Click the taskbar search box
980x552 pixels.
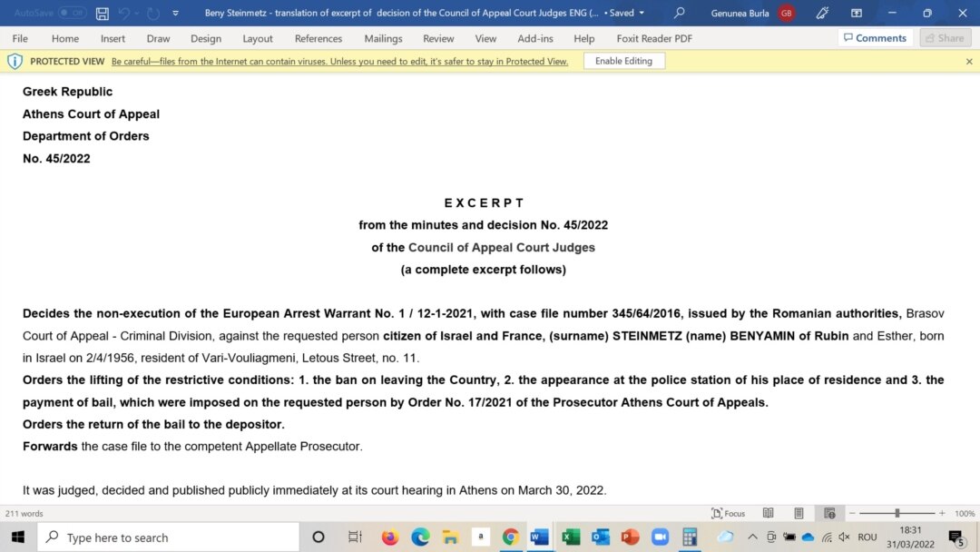(169, 537)
